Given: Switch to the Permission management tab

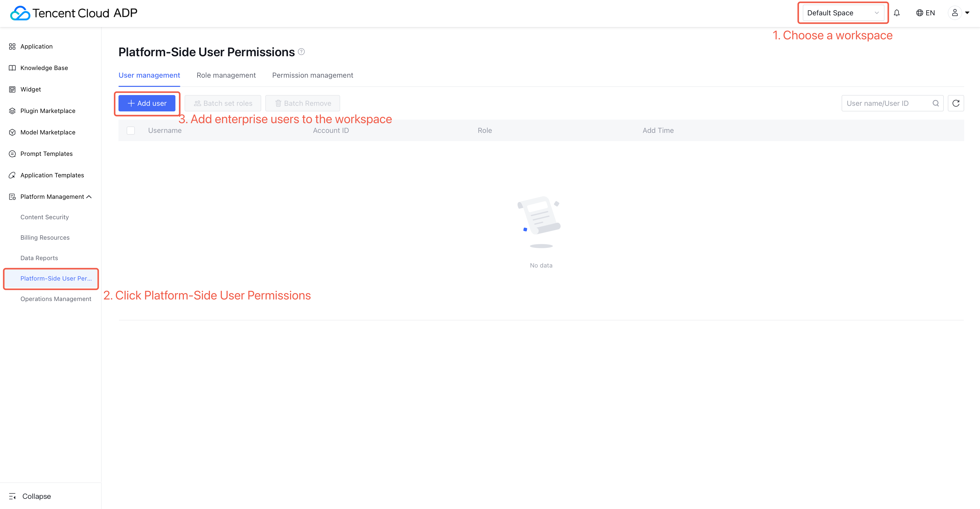Looking at the screenshot, I should click(x=312, y=75).
